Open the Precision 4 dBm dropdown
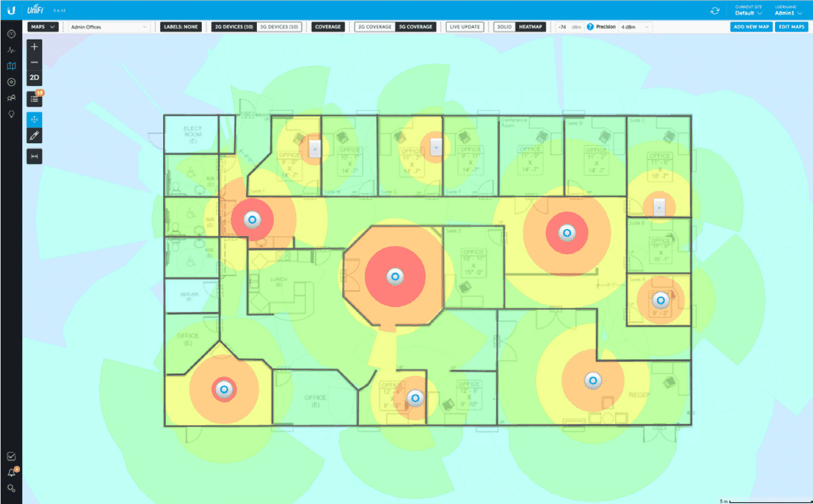The height and width of the screenshot is (504, 813). click(635, 27)
